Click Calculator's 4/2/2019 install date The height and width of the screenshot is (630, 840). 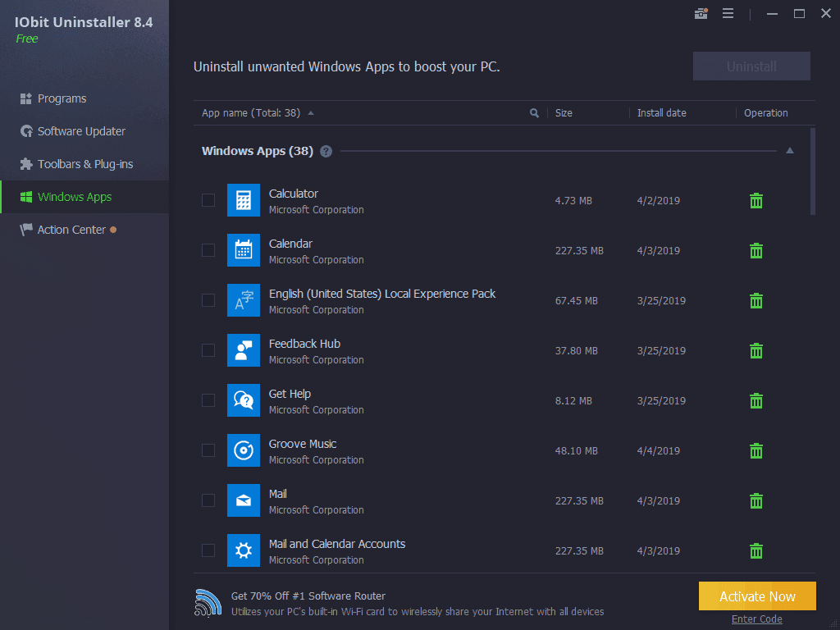(659, 201)
